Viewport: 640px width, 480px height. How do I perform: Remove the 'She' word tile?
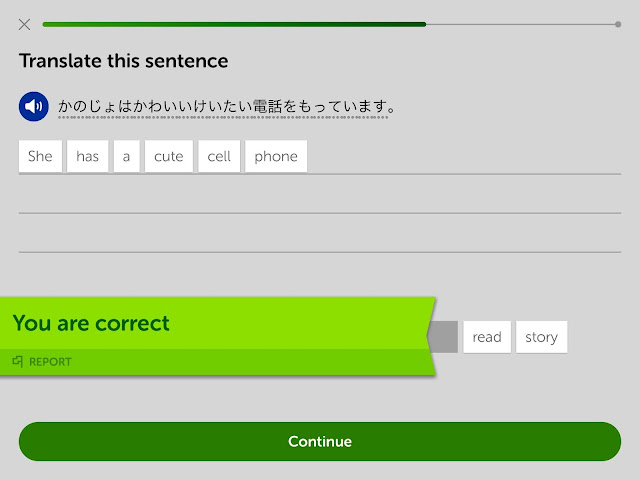[x=40, y=156]
